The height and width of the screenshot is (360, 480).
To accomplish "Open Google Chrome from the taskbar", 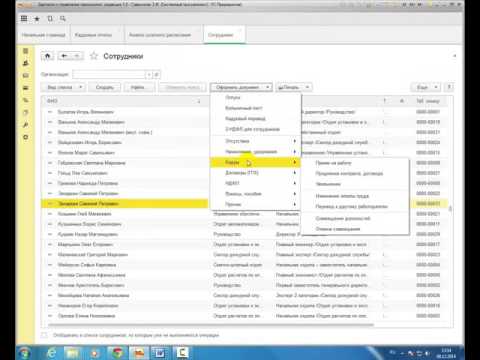I will tap(117, 353).
